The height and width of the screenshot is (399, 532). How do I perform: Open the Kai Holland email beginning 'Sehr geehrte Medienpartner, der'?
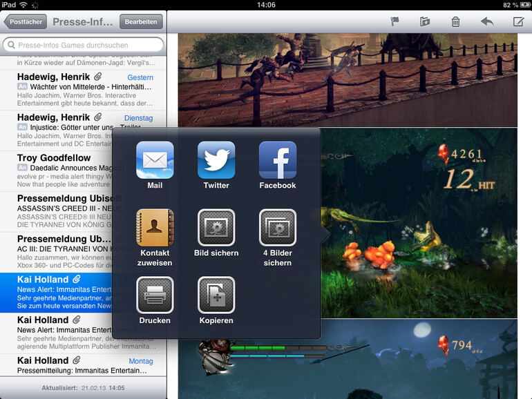(x=83, y=333)
